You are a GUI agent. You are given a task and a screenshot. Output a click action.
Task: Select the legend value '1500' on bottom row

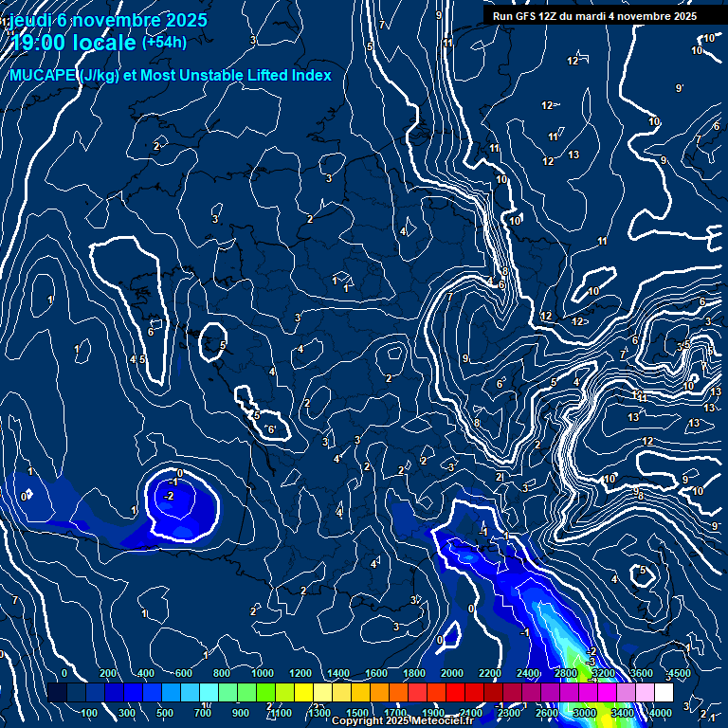(x=357, y=713)
